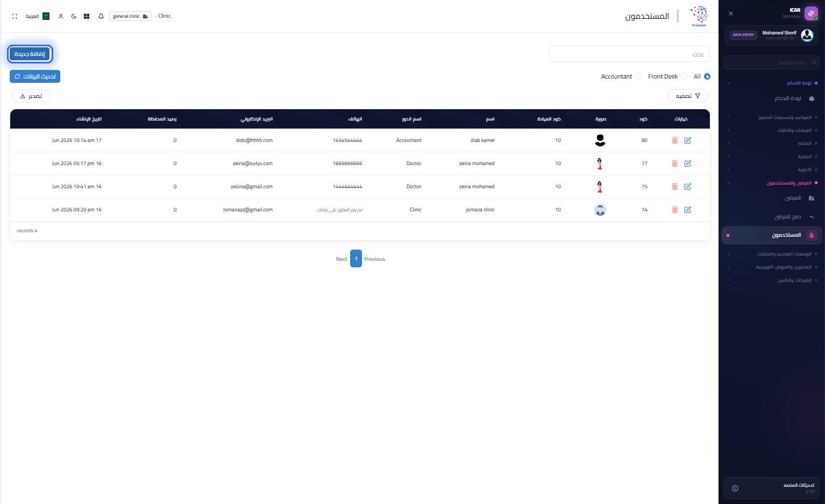
Task: Open the general clinic selector dropdown
Action: (x=130, y=16)
